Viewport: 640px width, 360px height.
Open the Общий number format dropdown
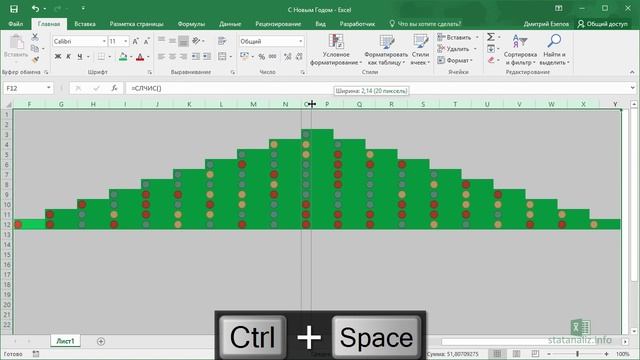pos(301,41)
